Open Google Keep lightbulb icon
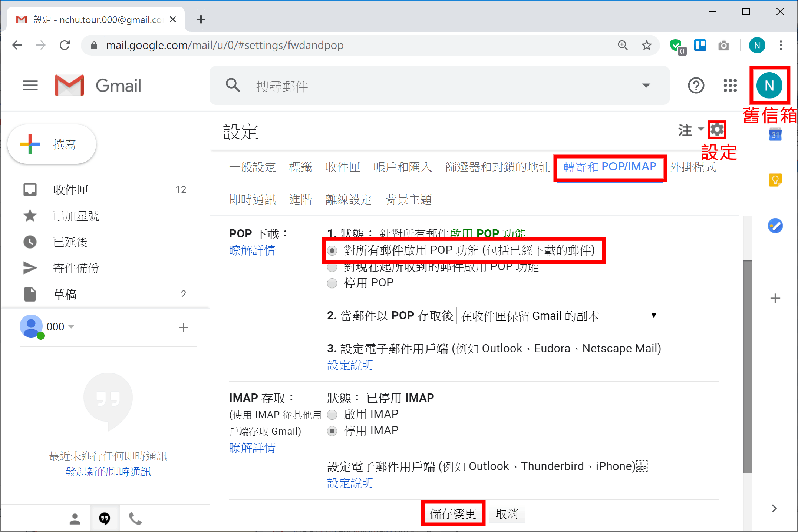 point(775,180)
